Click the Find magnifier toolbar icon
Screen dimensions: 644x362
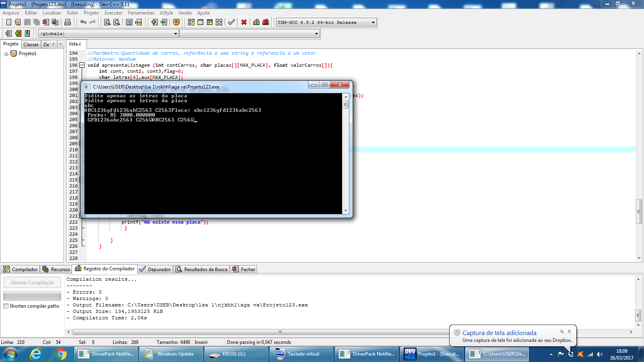(x=107, y=22)
